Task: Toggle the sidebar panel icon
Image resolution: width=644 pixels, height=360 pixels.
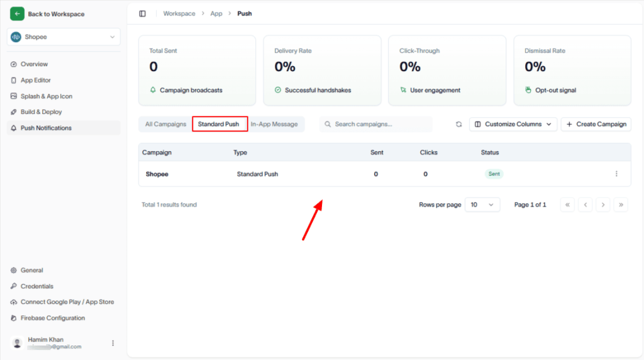Action: (x=143, y=14)
